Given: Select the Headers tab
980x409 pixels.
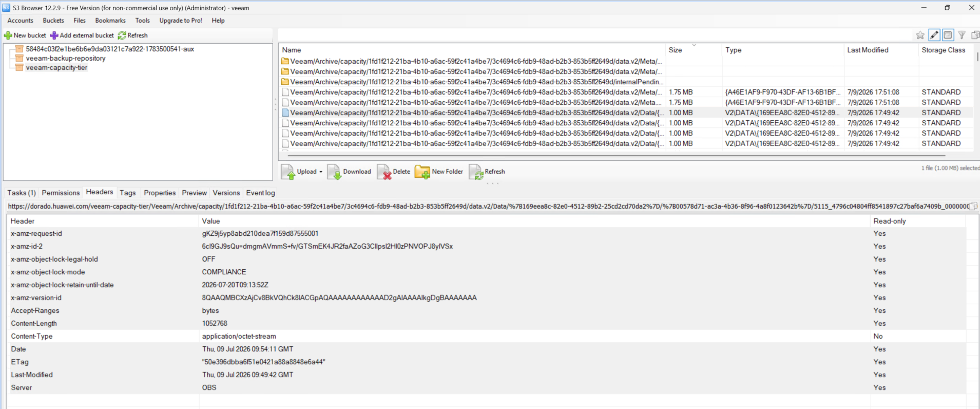Looking at the screenshot, I should pos(100,192).
